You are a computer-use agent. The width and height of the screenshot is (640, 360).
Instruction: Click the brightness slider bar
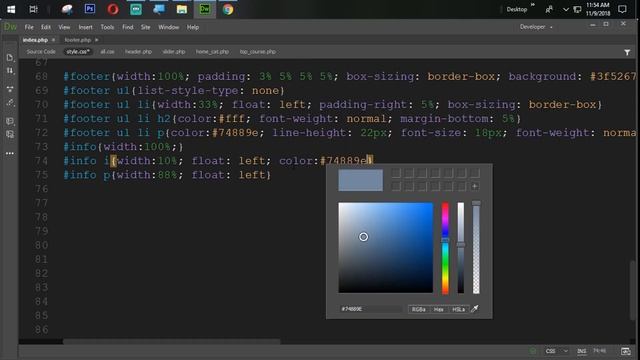tap(460, 248)
